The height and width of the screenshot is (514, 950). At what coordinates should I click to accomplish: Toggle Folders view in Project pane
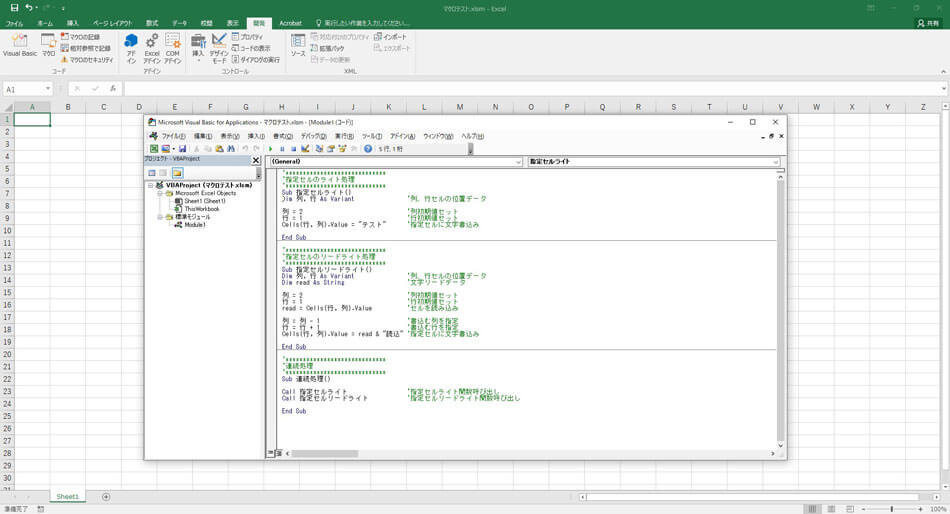[177, 173]
